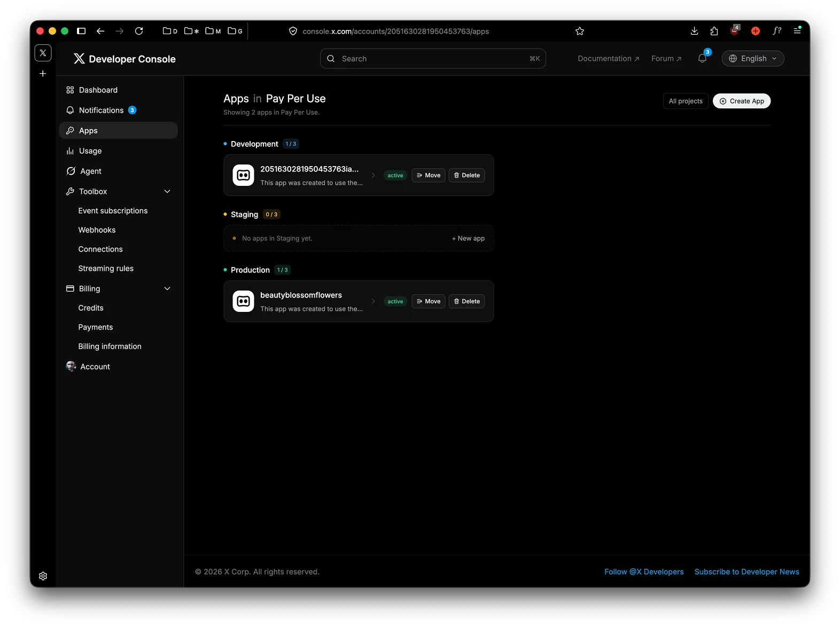This screenshot has height=627, width=840.
Task: Open Credits under Billing
Action: tap(91, 308)
